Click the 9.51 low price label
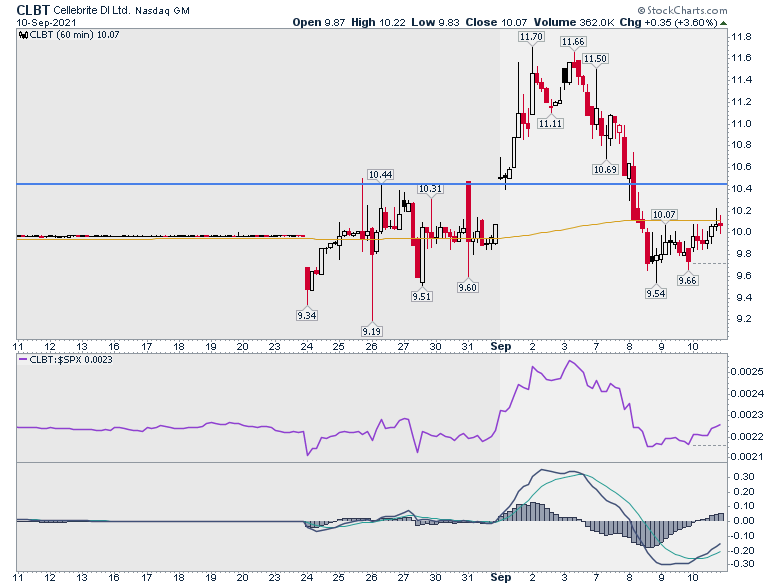Image resolution: width=780 pixels, height=586 pixels. 421,296
